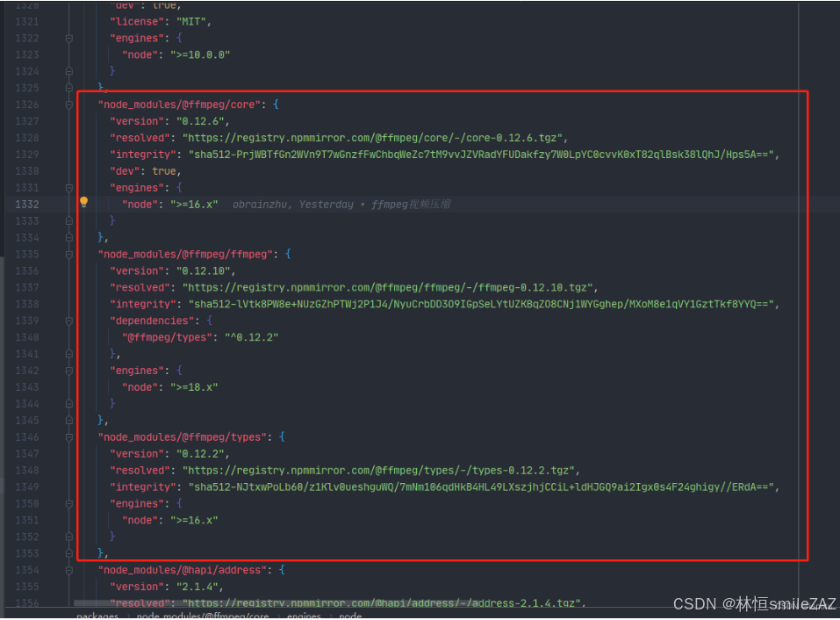This screenshot has height=620, width=840.
Task: Click the integrity hash starting "sha512-PrjWBTfGn2WVn9T7"
Action: pyautogui.click(x=481, y=155)
